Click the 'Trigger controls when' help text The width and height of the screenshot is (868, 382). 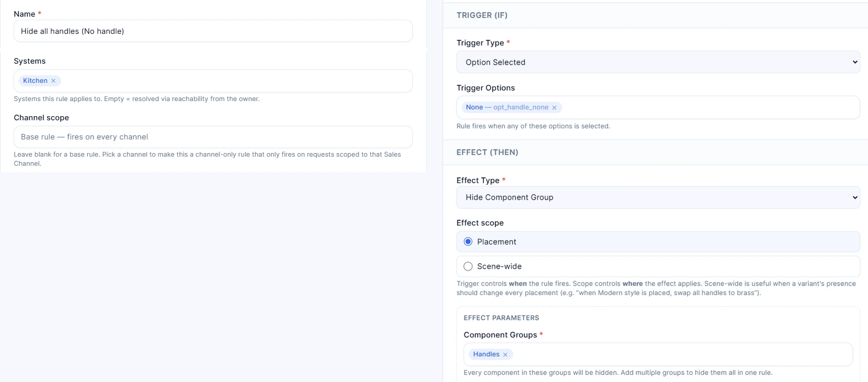(x=656, y=288)
